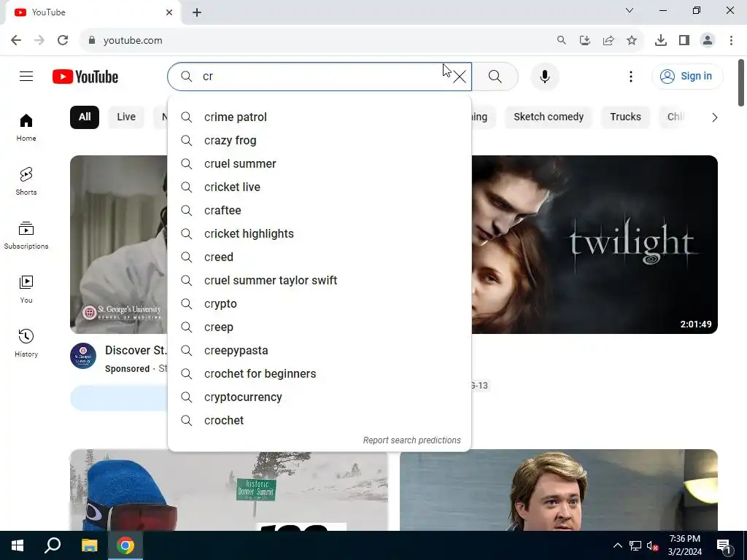Click the magnifier search button
Viewport: 747px width, 560px height.
tap(495, 76)
